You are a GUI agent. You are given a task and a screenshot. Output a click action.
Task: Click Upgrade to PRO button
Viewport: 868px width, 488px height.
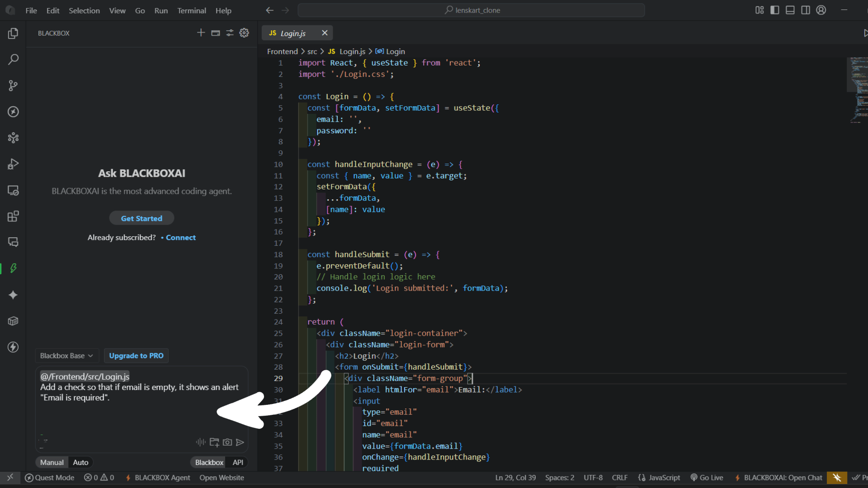[136, 356]
